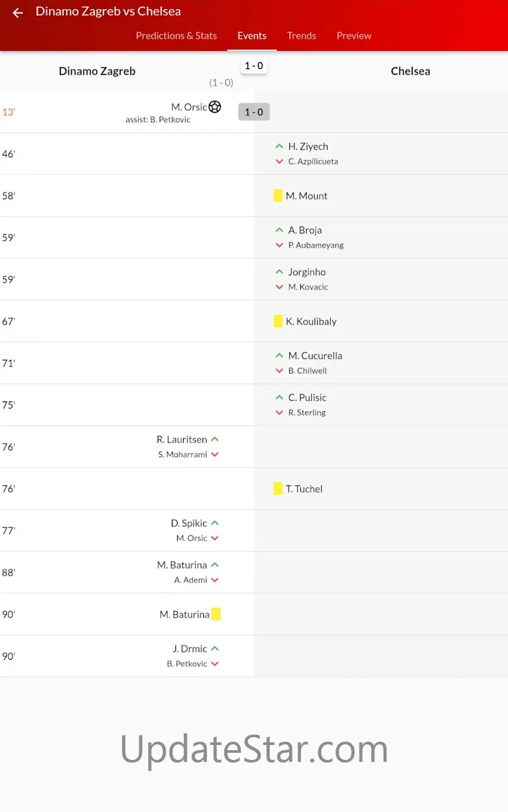Open the Predictions & Stats tab
The image size is (508, 812).
click(176, 36)
